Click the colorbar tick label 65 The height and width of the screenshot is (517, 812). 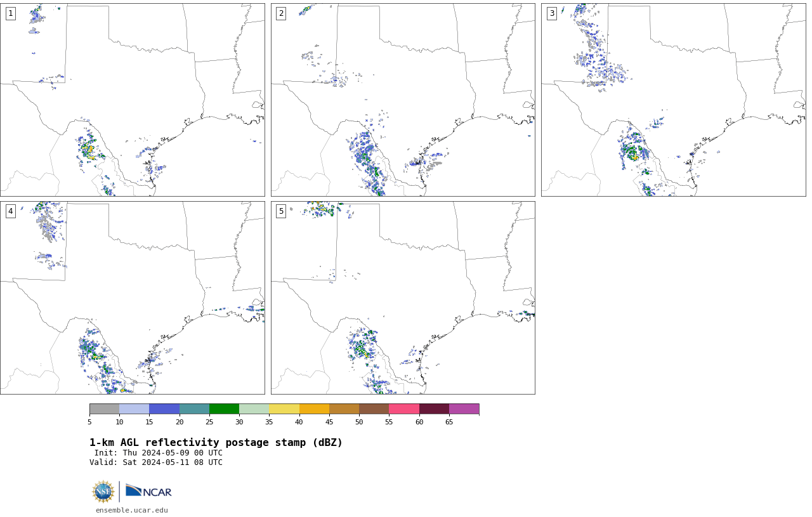pyautogui.click(x=449, y=422)
